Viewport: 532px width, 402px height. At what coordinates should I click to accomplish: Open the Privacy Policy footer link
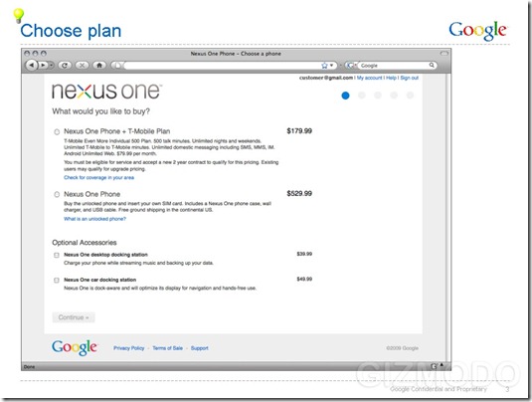tap(128, 348)
